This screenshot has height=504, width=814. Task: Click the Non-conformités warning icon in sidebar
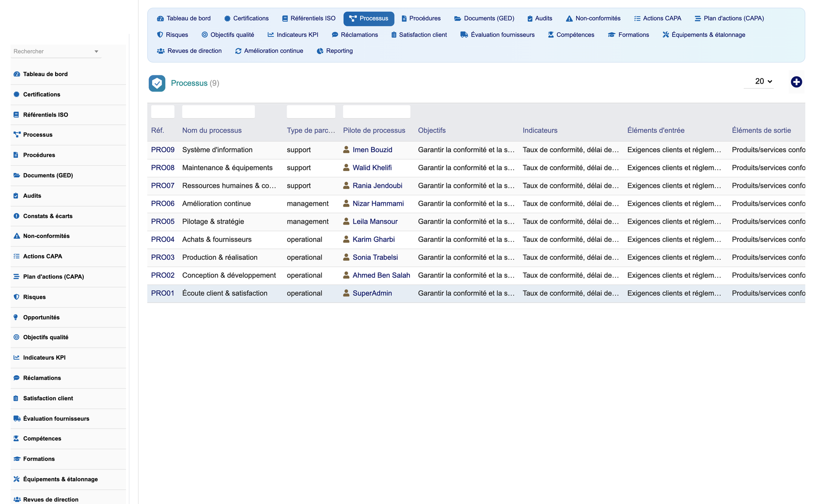[x=17, y=236]
